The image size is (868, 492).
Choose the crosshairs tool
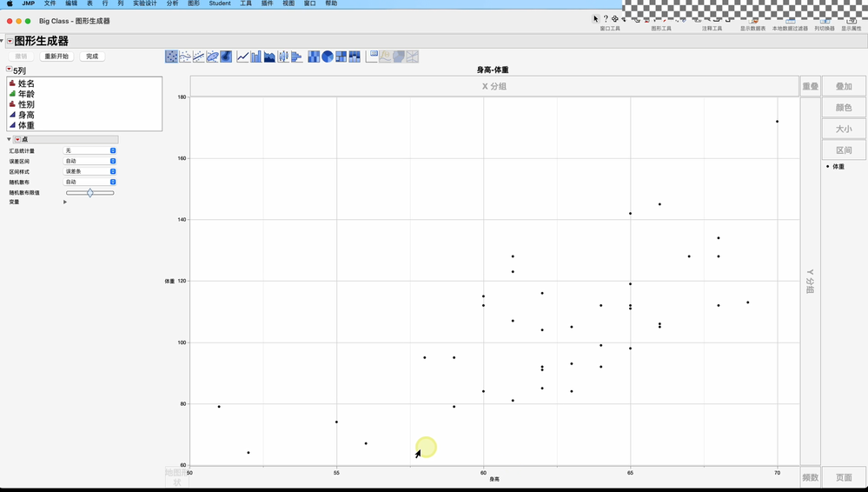615,19
